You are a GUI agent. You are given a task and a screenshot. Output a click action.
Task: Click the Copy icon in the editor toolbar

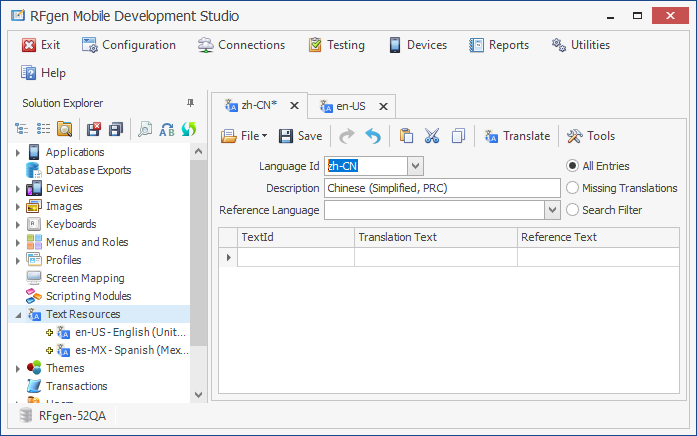[x=458, y=136]
